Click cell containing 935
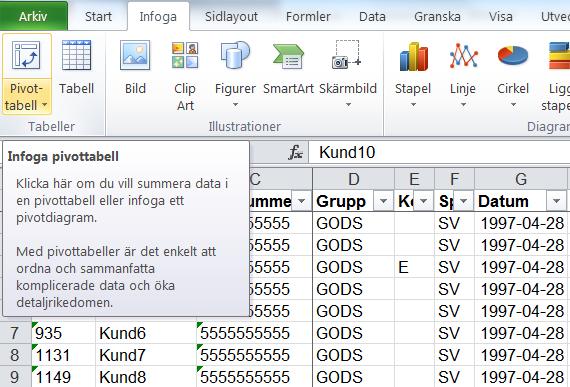Image resolution: width=570 pixels, height=387 pixels. [x=63, y=333]
